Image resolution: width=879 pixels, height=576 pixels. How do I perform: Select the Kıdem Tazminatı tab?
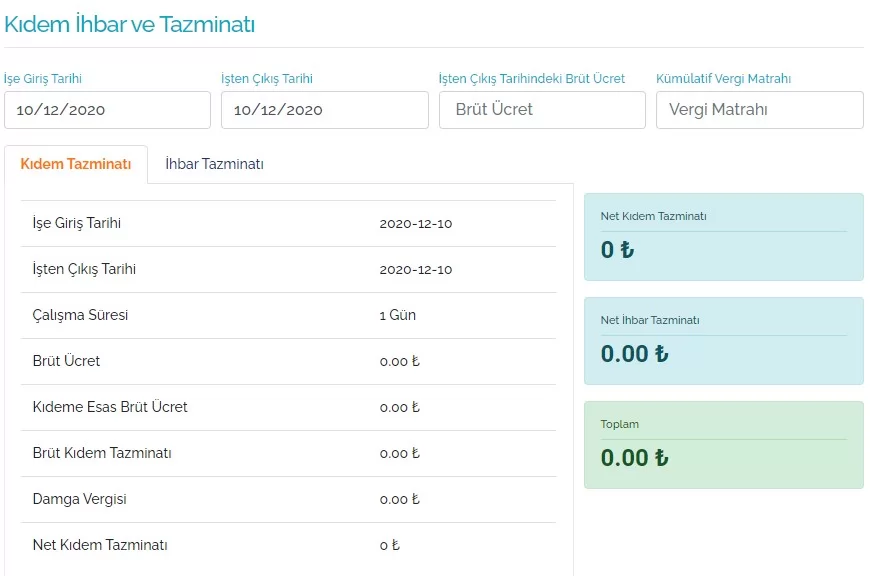(x=76, y=164)
